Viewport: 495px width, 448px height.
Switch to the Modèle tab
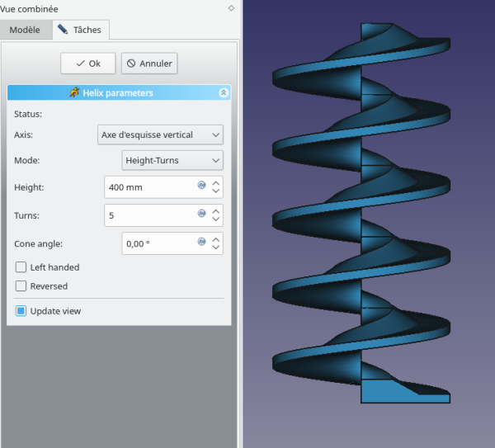pyautogui.click(x=25, y=30)
